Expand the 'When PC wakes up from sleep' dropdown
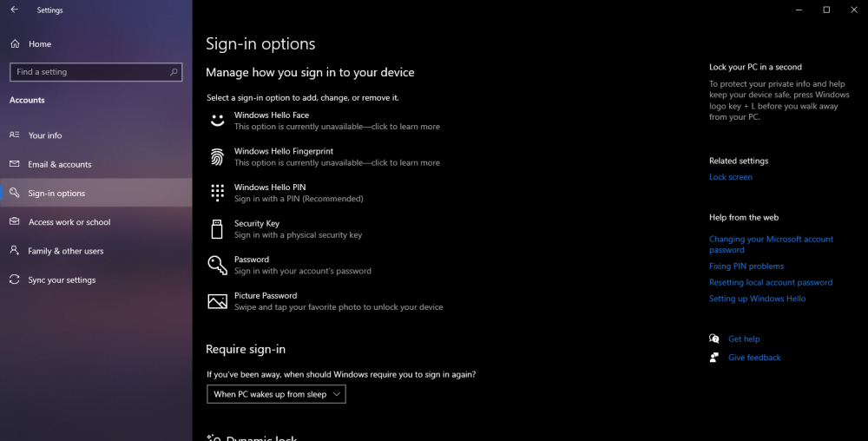 pos(276,394)
